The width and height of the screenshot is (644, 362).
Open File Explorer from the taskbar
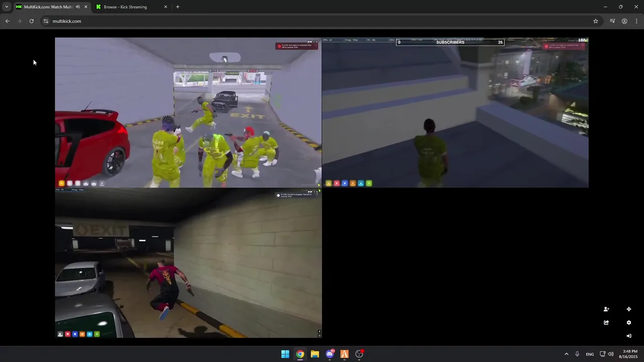[x=315, y=354]
